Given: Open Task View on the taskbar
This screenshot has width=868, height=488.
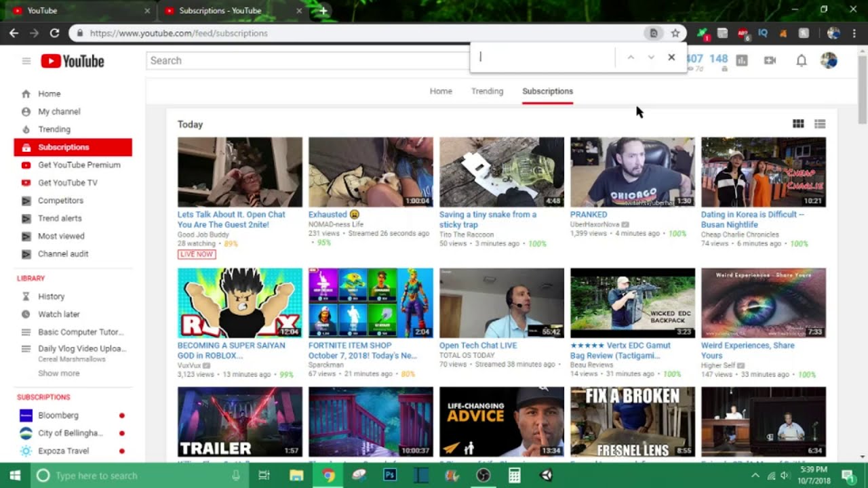Looking at the screenshot, I should tap(264, 475).
